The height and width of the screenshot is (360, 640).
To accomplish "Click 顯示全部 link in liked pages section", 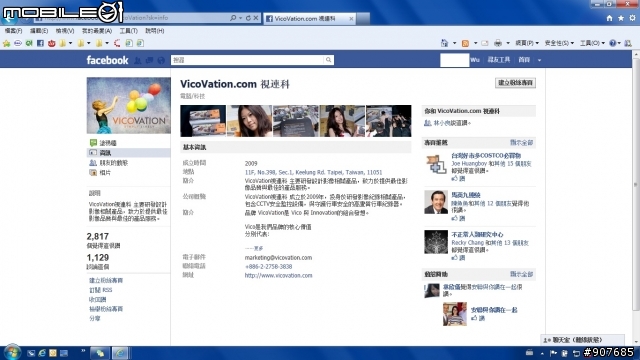I will pos(522,142).
